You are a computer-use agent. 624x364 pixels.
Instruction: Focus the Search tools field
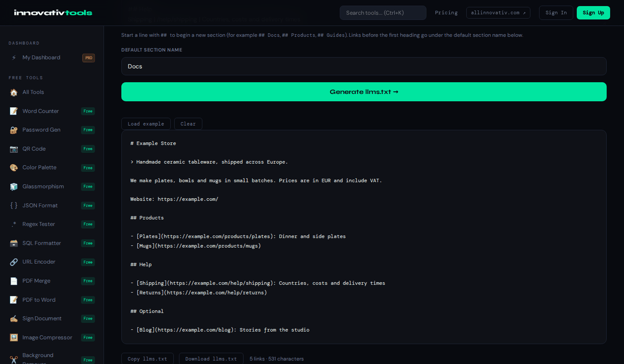[x=383, y=13]
